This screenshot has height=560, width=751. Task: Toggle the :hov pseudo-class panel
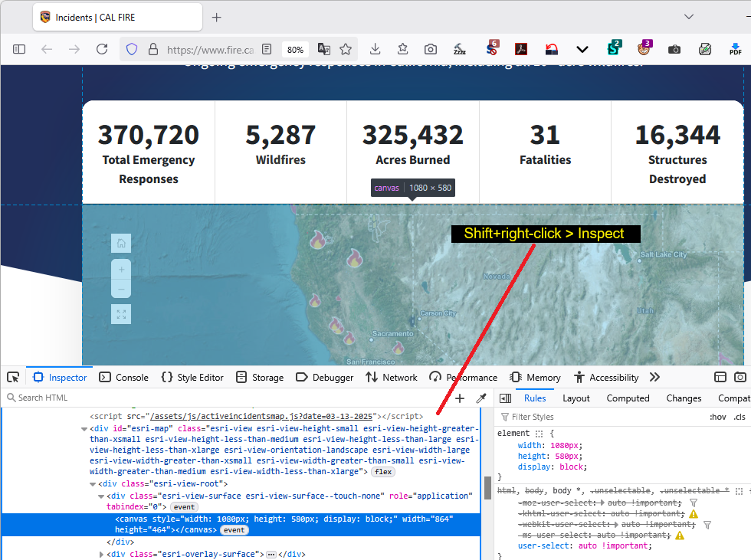[x=717, y=417]
